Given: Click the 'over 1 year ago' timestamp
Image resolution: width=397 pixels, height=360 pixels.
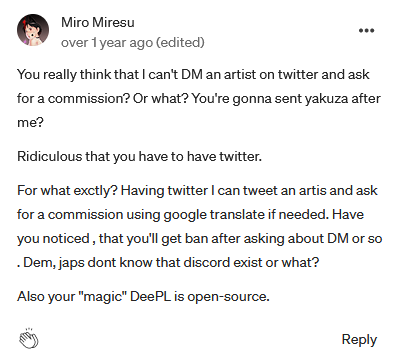Looking at the screenshot, I should click(x=107, y=43).
